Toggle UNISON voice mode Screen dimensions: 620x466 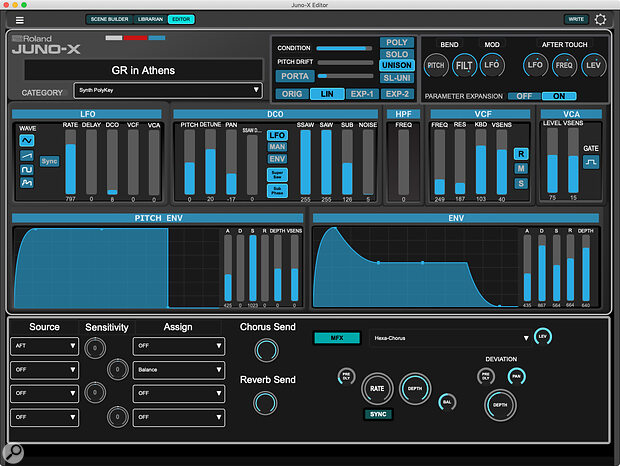[397, 65]
